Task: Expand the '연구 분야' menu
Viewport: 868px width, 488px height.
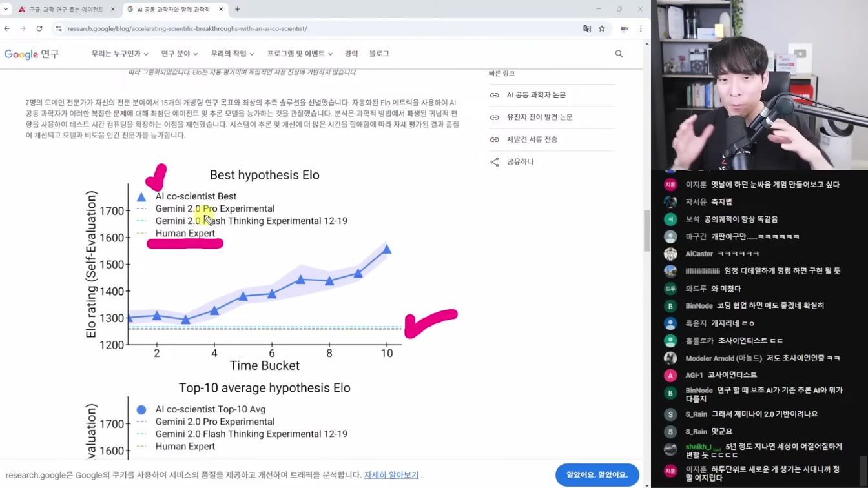Action: tap(180, 54)
